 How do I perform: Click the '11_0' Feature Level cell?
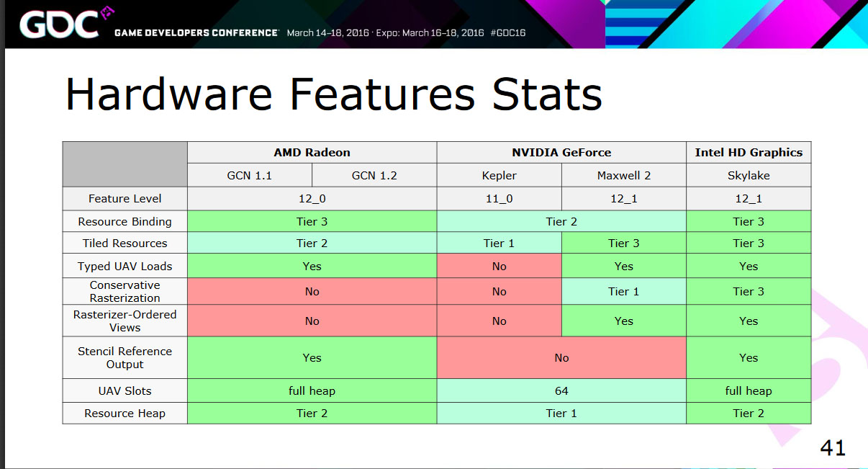499,199
